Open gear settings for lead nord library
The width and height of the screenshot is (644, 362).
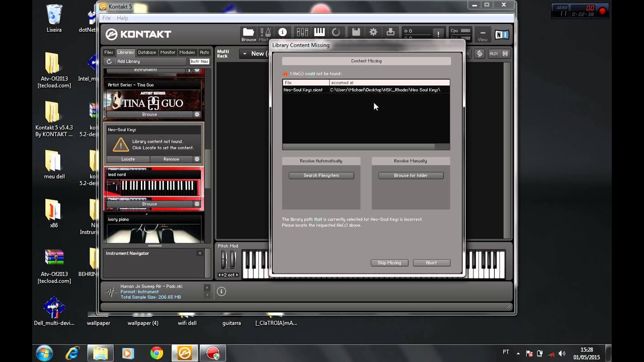[x=197, y=204]
